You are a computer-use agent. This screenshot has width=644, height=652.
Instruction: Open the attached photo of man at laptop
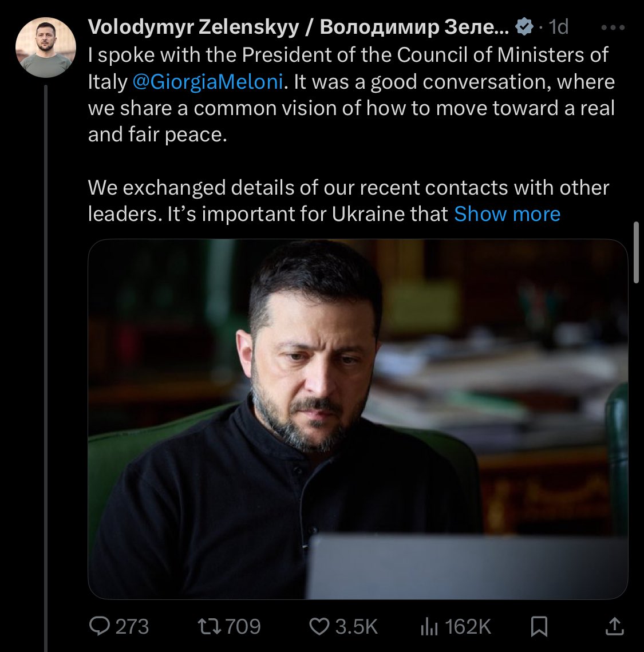(358, 419)
